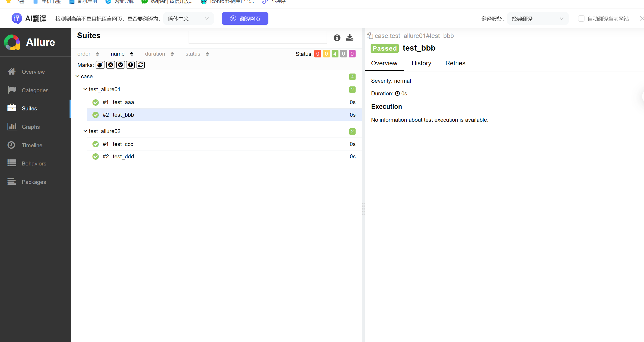The width and height of the screenshot is (644, 342).
Task: Select the test_ccc test case
Action: 224,144
